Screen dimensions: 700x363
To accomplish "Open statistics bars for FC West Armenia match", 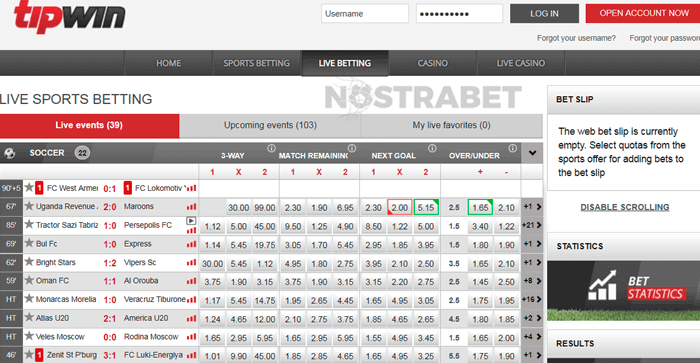I will (192, 188).
